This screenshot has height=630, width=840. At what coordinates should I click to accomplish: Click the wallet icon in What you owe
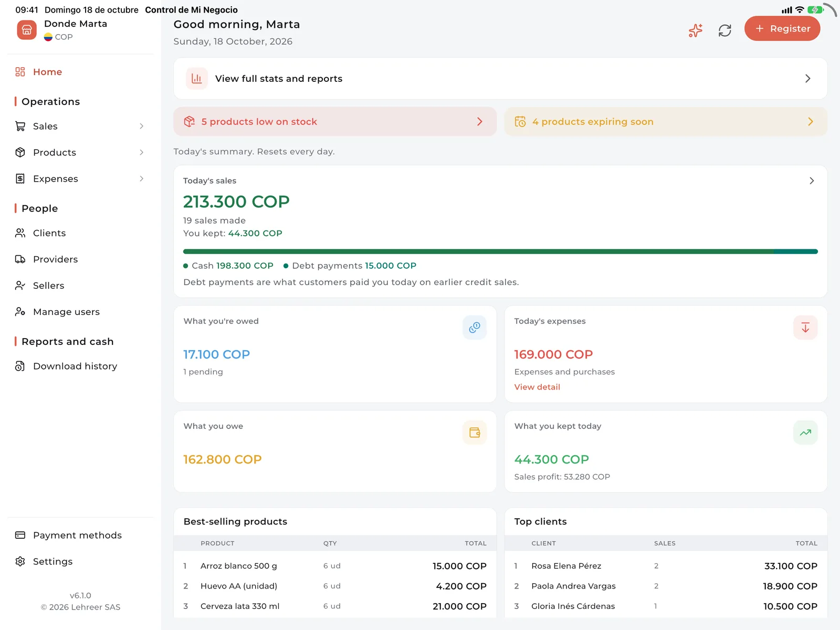tap(475, 433)
